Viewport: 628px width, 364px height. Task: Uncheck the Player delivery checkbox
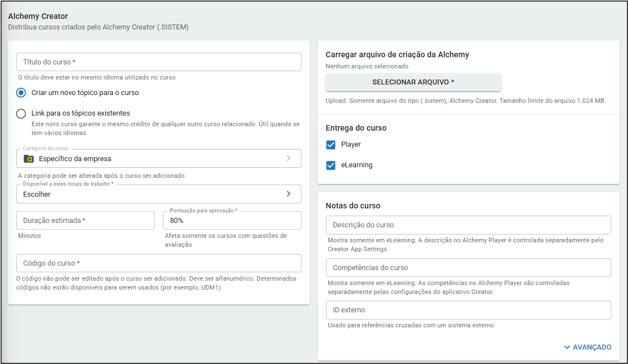click(x=331, y=144)
